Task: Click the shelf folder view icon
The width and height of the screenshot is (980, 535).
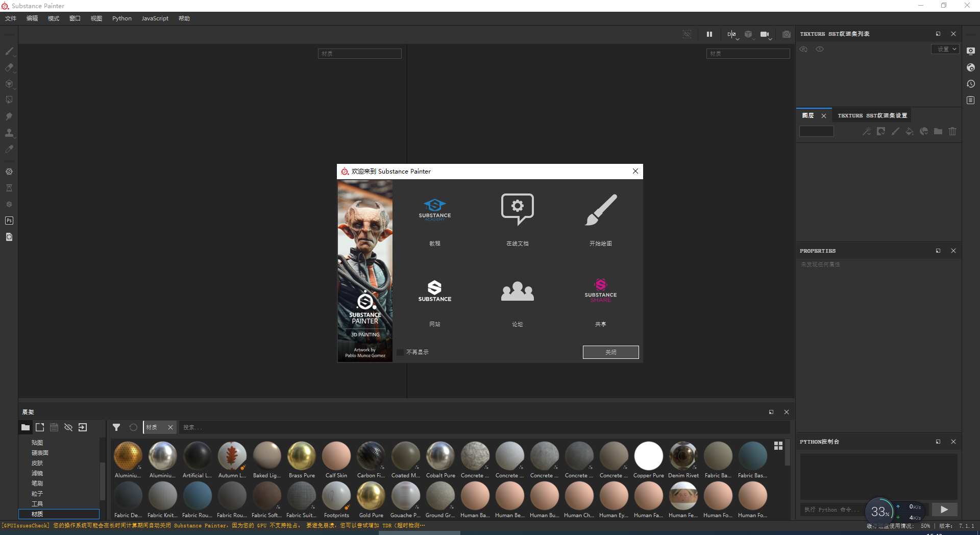Action: coord(26,427)
